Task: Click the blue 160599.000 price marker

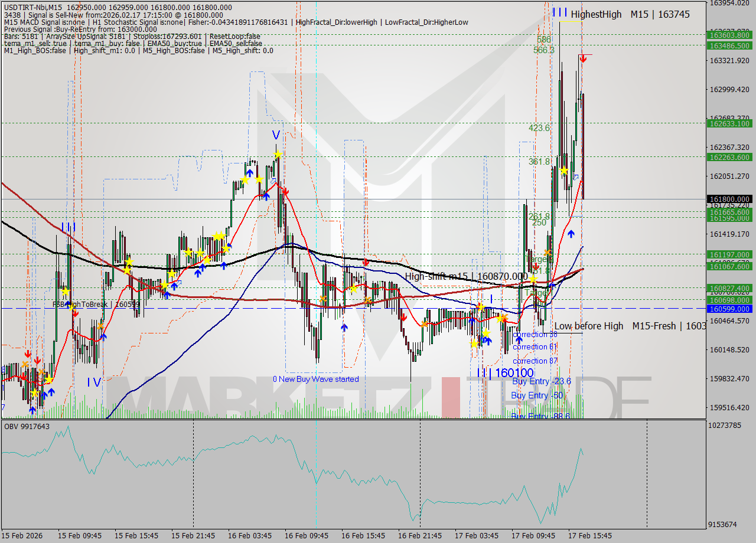Action: [x=731, y=309]
